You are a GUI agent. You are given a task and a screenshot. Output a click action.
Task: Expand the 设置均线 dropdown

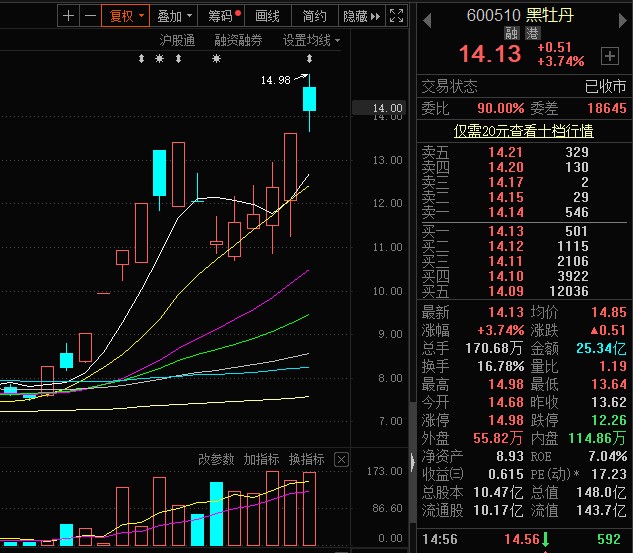pos(311,40)
